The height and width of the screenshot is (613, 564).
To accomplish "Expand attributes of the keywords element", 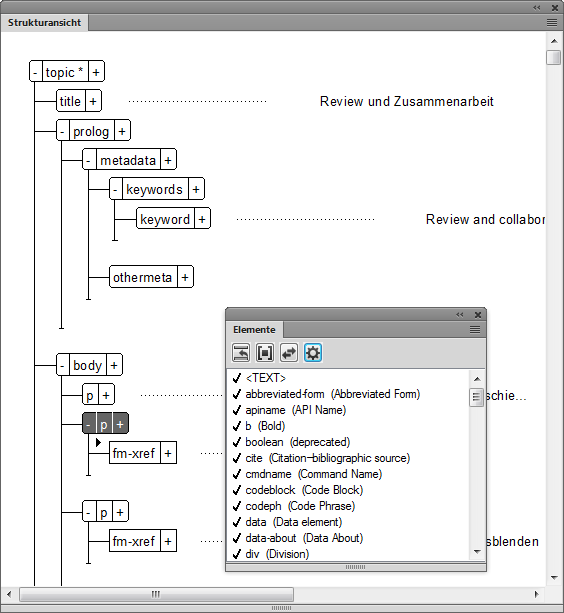I will tap(196, 190).
